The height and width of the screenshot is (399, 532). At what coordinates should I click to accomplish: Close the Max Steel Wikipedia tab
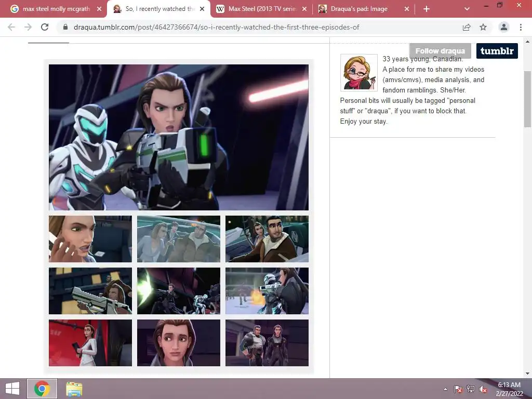(304, 9)
